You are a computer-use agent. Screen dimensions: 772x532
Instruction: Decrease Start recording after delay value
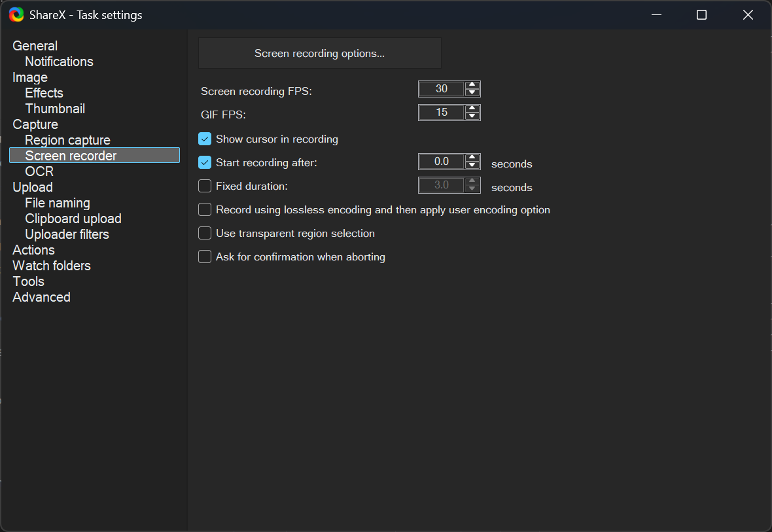pyautogui.click(x=472, y=166)
